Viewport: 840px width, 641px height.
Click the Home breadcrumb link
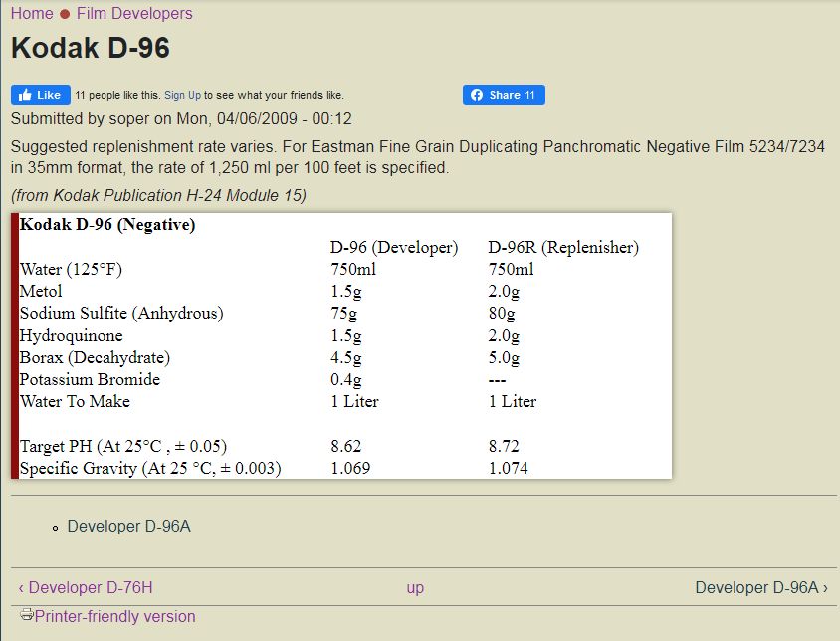[32, 14]
